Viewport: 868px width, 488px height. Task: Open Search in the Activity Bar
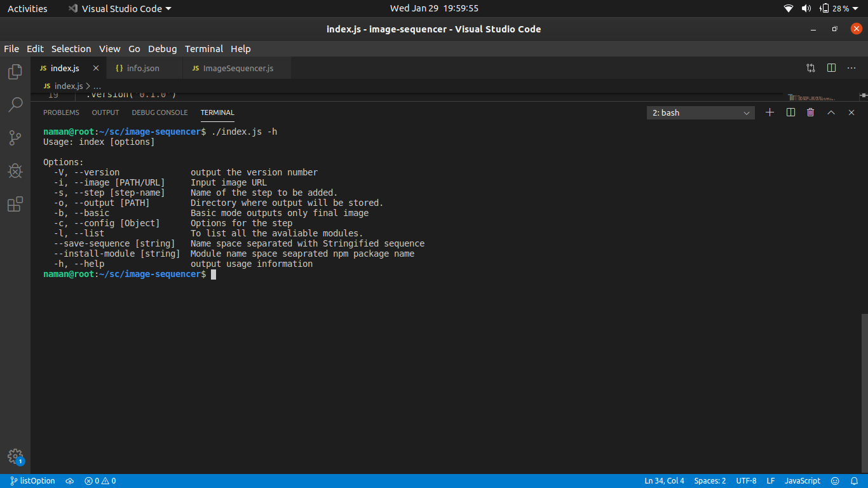pos(14,105)
